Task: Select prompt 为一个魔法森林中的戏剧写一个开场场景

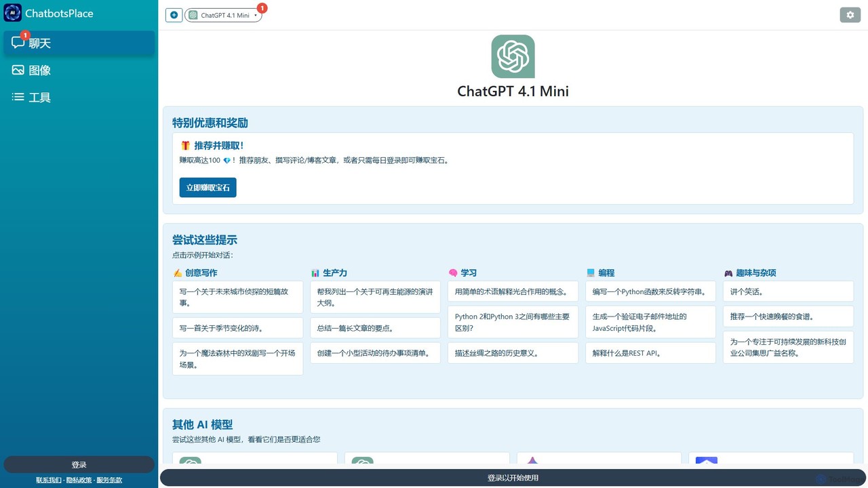Action: pos(237,359)
